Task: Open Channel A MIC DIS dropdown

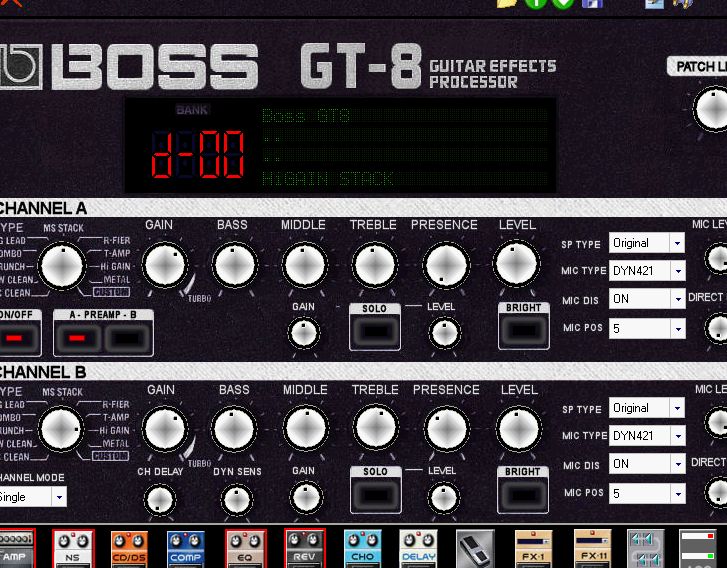Action: (x=647, y=299)
